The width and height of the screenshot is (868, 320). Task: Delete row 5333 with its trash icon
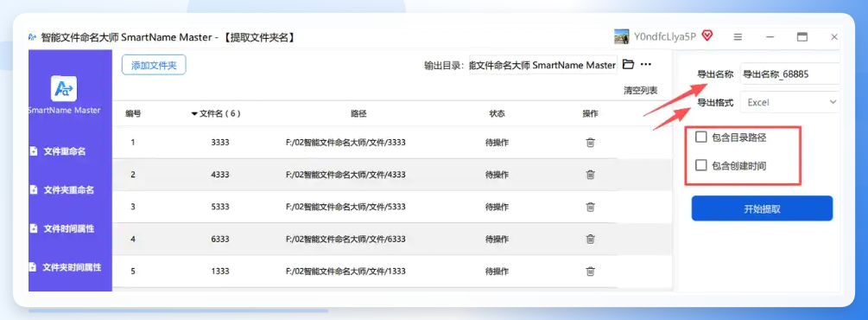coord(590,207)
